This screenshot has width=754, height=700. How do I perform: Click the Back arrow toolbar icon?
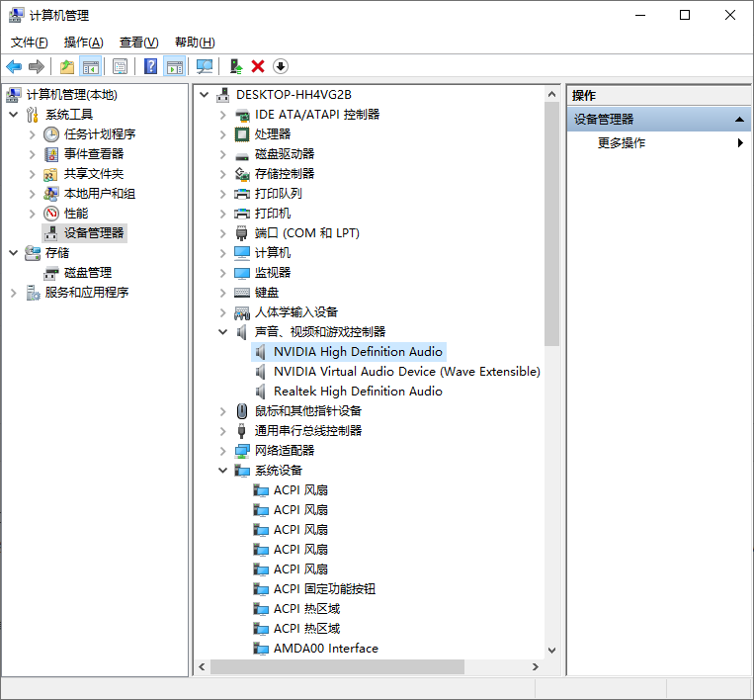point(14,66)
